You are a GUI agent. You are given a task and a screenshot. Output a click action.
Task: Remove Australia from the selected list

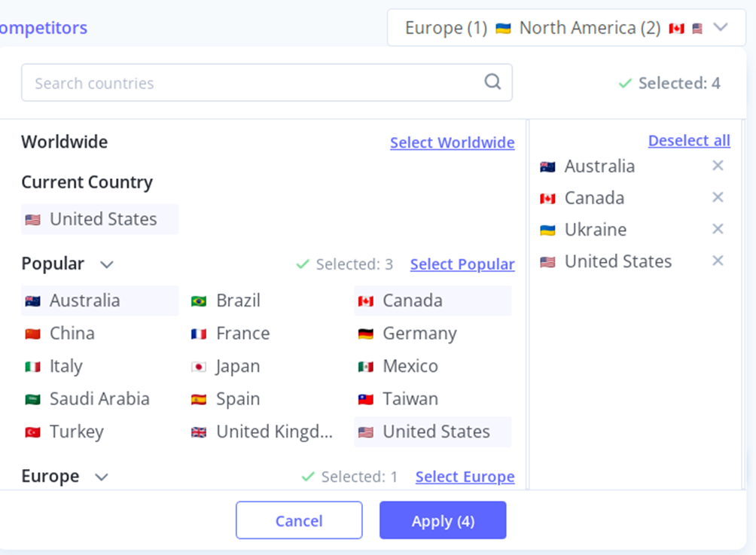click(x=718, y=166)
